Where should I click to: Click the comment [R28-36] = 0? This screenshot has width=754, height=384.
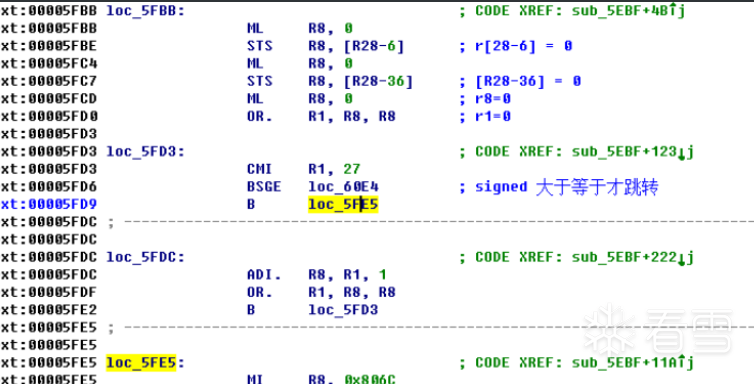[520, 81]
